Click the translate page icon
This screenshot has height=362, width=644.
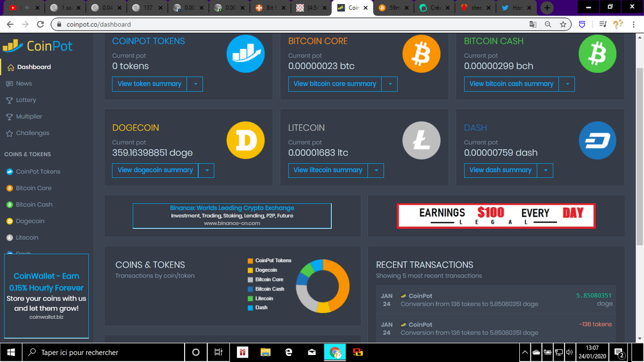pos(533,24)
